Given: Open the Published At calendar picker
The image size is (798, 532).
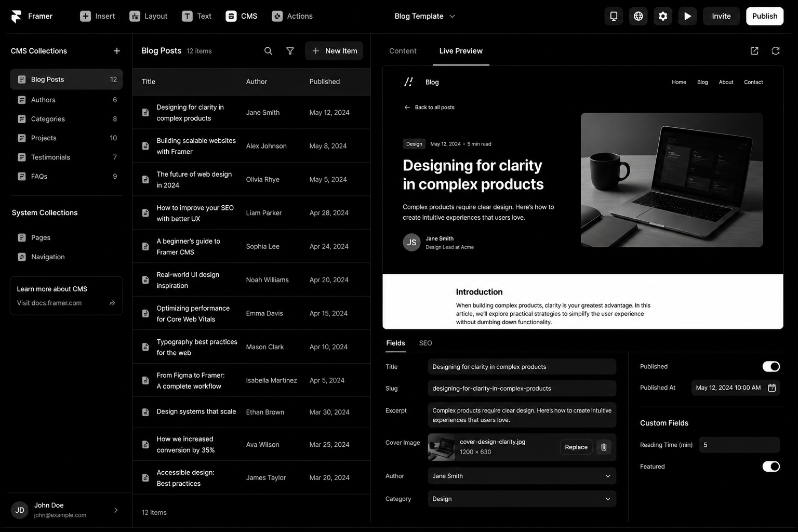Looking at the screenshot, I should 772,388.
